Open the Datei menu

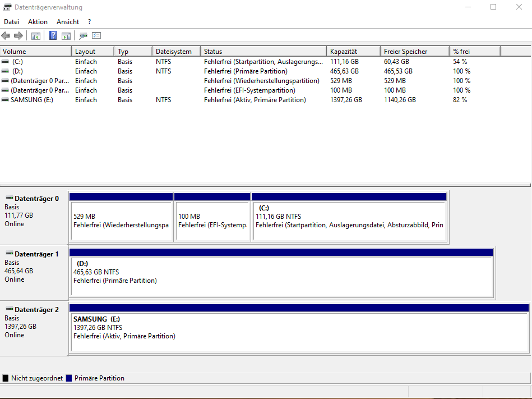(x=12, y=22)
